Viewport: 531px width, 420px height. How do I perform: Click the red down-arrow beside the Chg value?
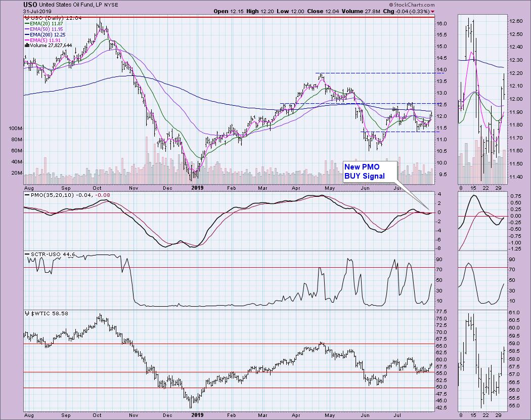[432, 12]
